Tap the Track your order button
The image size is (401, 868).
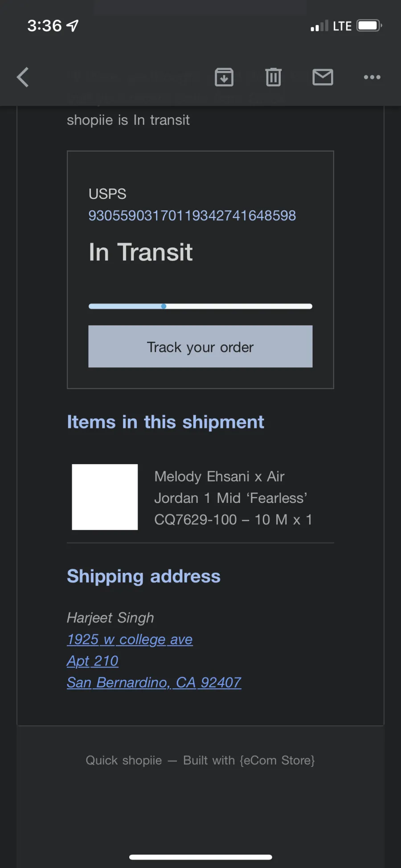click(200, 346)
